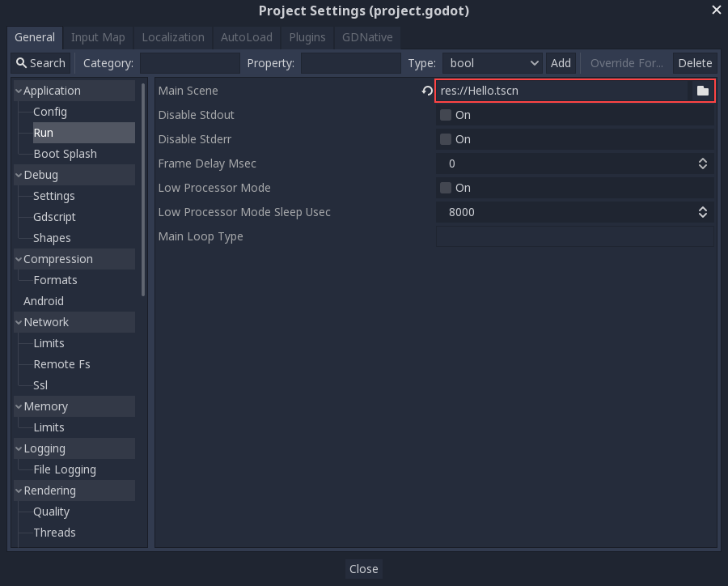This screenshot has height=586, width=728.
Task: Collapse the Network tree section
Action: [x=19, y=323]
